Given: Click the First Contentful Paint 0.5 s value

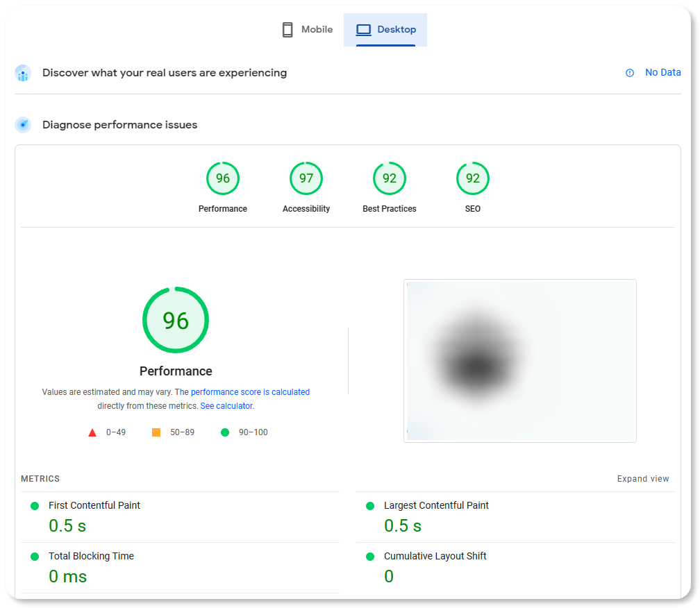Looking at the screenshot, I should pos(67,526).
